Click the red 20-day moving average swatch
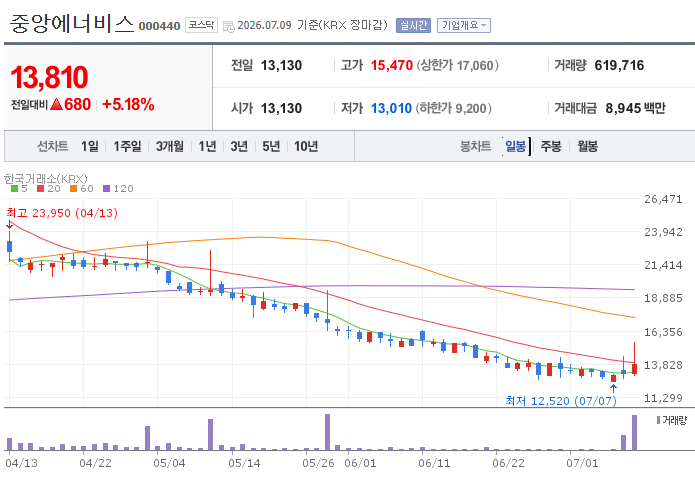 pyautogui.click(x=41, y=189)
